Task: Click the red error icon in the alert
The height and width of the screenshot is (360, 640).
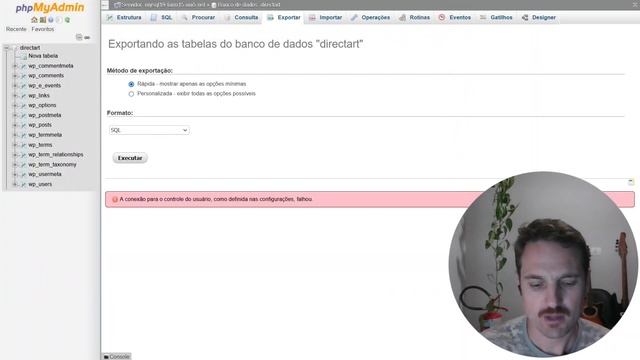Action: pos(115,200)
